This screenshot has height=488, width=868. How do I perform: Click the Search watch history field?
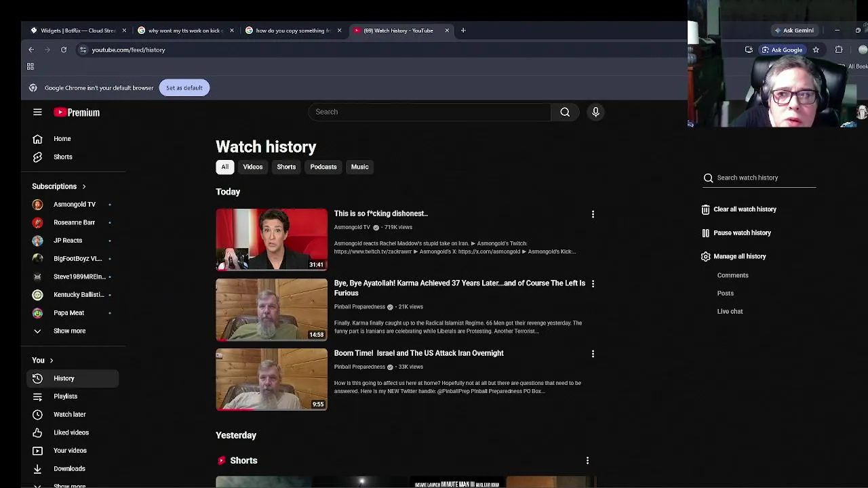coord(759,178)
